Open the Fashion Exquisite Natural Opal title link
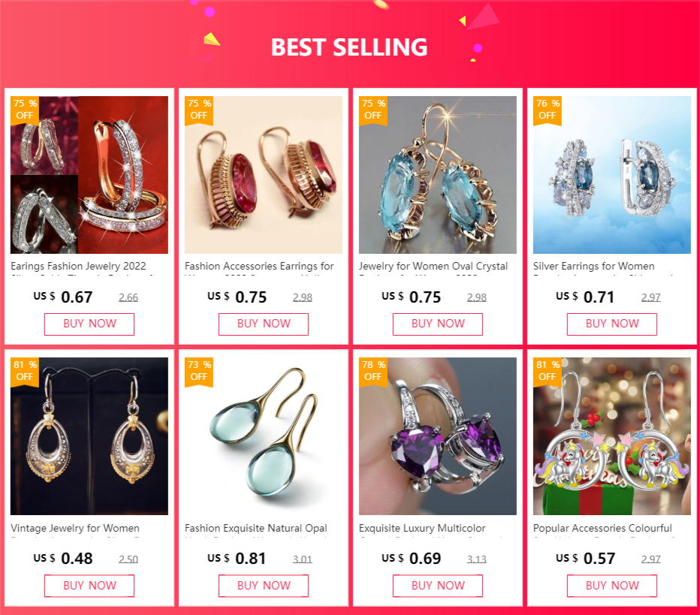700x615 pixels. 256,529
